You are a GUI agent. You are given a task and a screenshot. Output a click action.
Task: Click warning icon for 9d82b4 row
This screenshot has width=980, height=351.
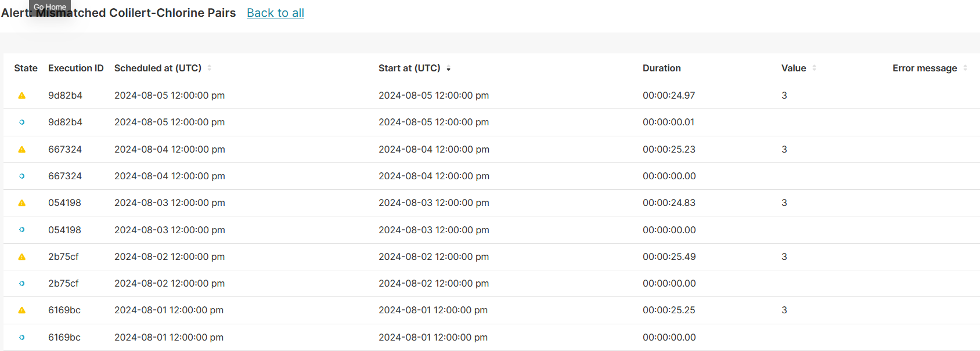click(22, 96)
